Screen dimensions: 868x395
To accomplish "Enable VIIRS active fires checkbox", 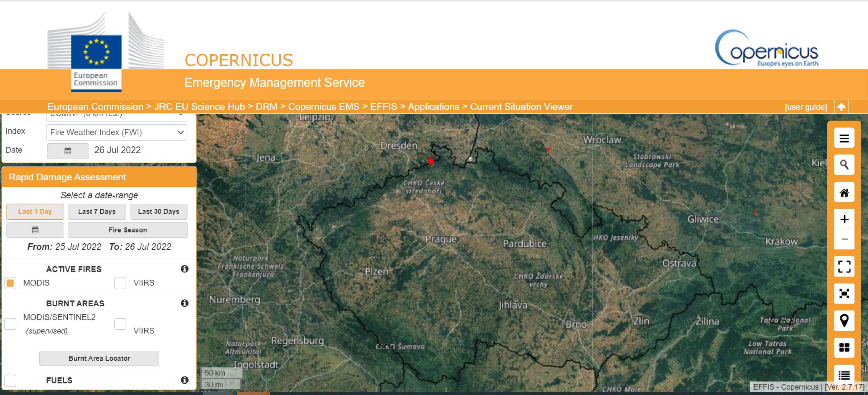I will tap(120, 283).
